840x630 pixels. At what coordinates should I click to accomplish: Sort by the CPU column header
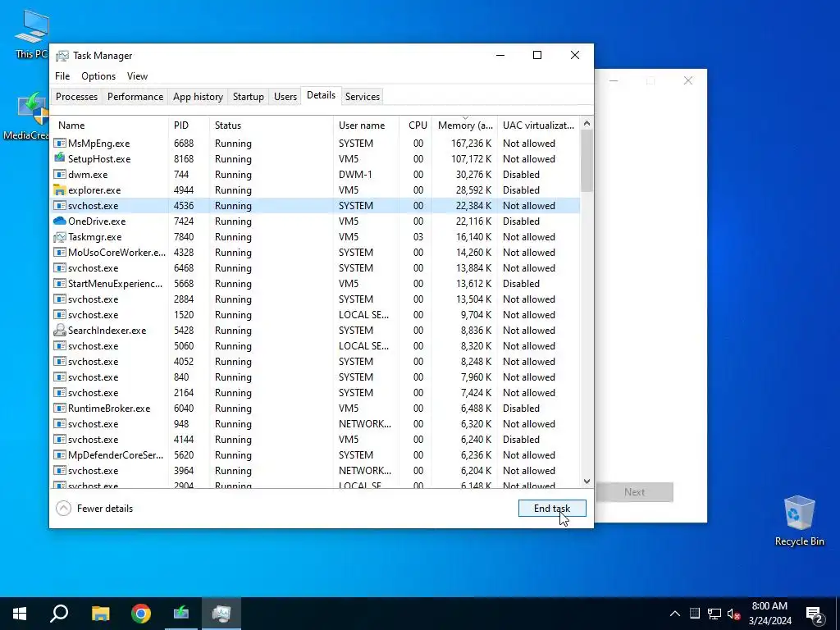415,126
